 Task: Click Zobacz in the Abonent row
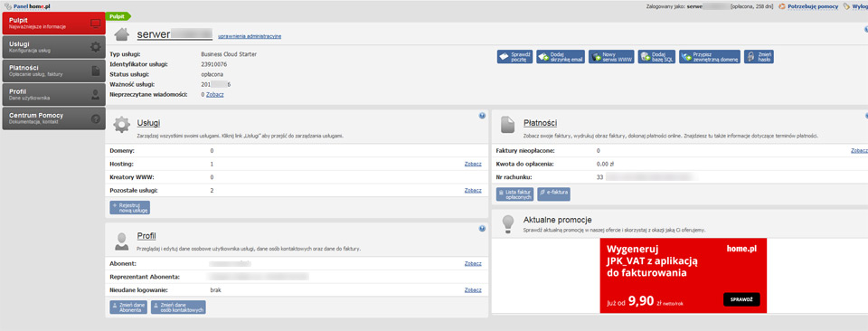[473, 263]
